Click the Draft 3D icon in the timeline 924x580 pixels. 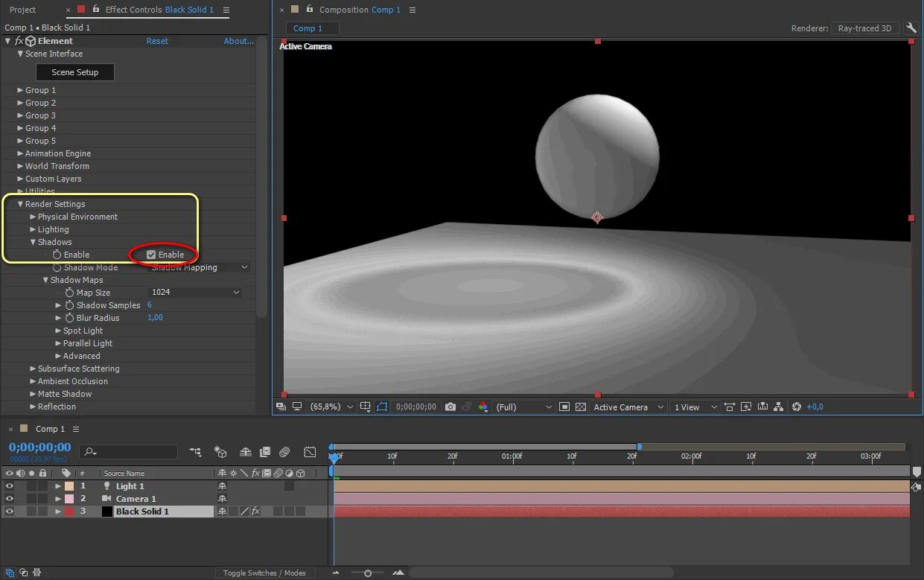tap(220, 452)
